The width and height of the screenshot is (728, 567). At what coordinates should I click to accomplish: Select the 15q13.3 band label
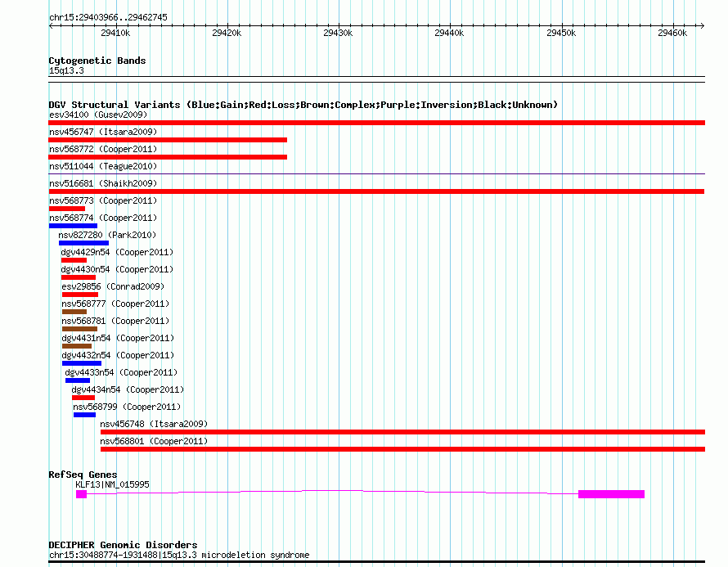66,70
